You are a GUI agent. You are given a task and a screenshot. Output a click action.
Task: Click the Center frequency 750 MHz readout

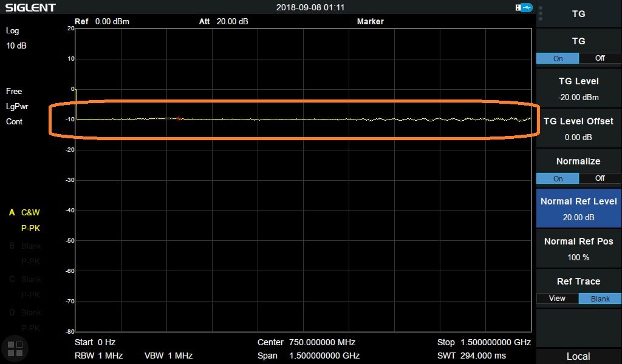[306, 342]
